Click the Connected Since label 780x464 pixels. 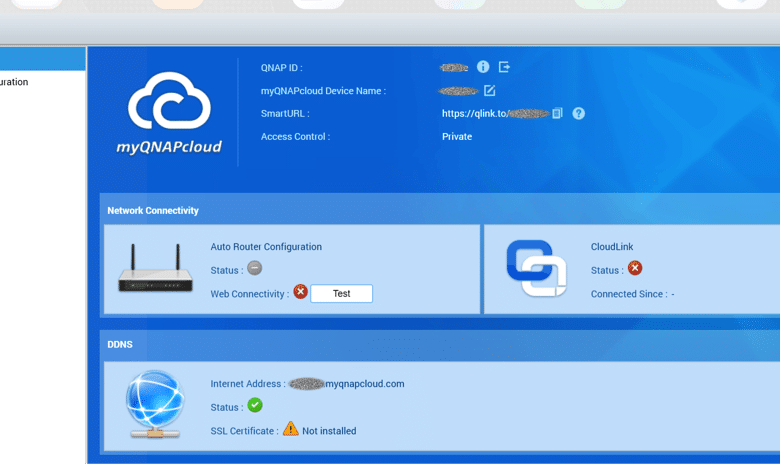point(629,294)
